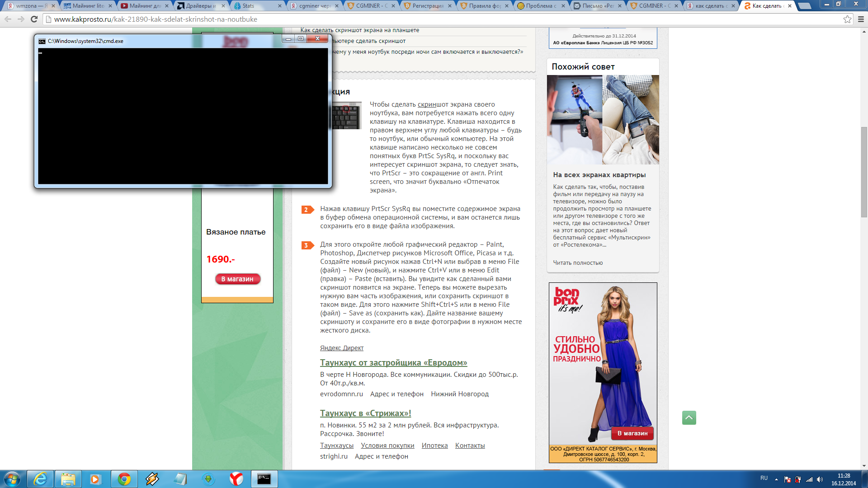Open Winamp from the taskbar
Viewport: 868px width, 488px height.
click(152, 479)
